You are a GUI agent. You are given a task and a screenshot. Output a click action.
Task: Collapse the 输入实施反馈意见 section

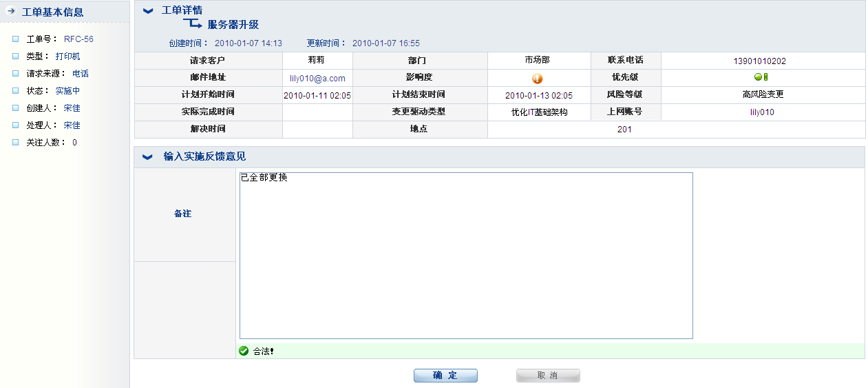pos(147,157)
